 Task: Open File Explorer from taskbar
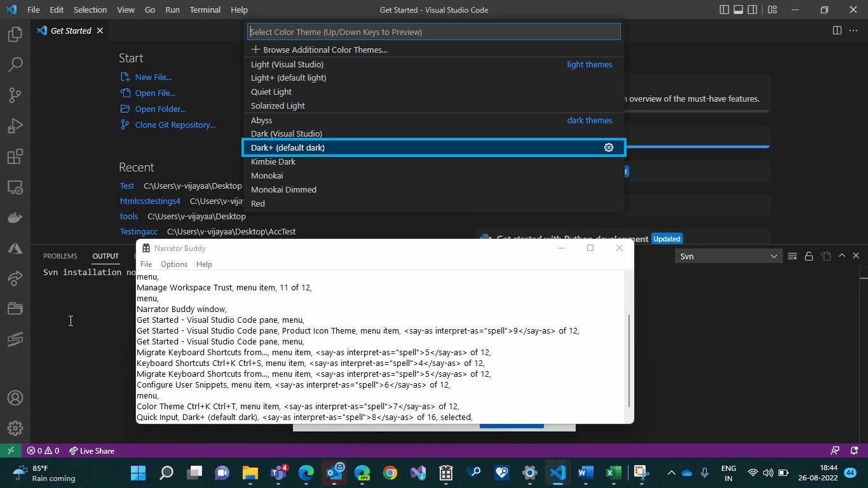tap(250, 473)
